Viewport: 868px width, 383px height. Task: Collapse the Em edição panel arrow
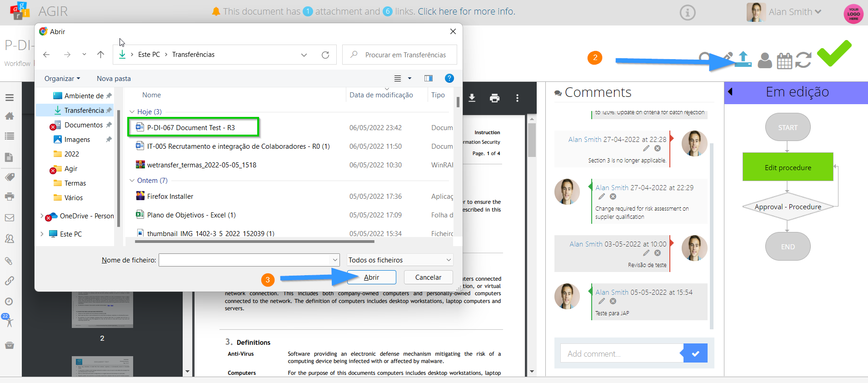730,91
